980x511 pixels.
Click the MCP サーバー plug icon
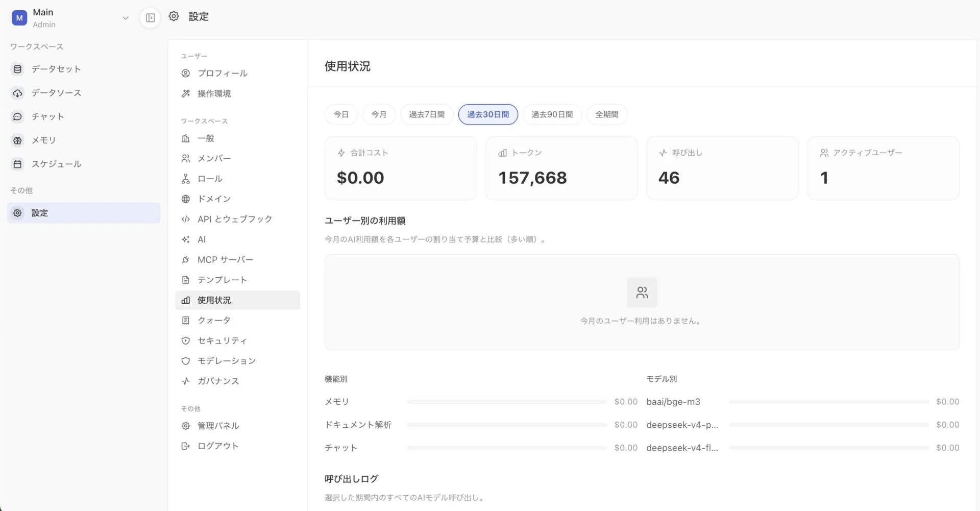186,260
